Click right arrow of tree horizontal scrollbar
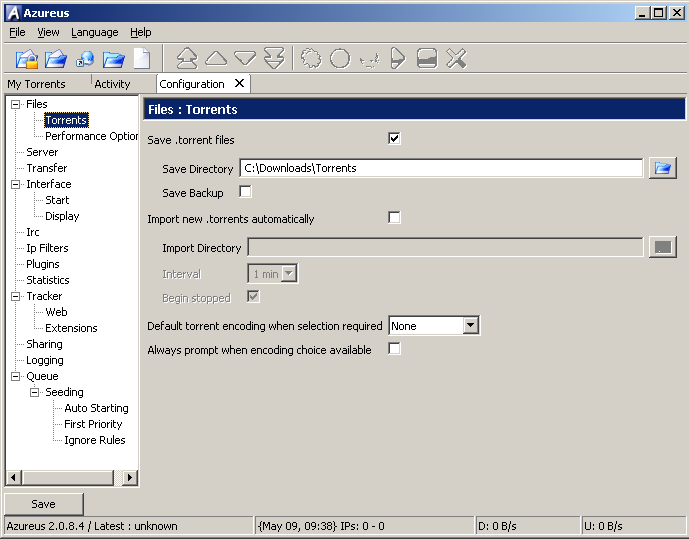This screenshot has height=539, width=689. tap(130, 478)
